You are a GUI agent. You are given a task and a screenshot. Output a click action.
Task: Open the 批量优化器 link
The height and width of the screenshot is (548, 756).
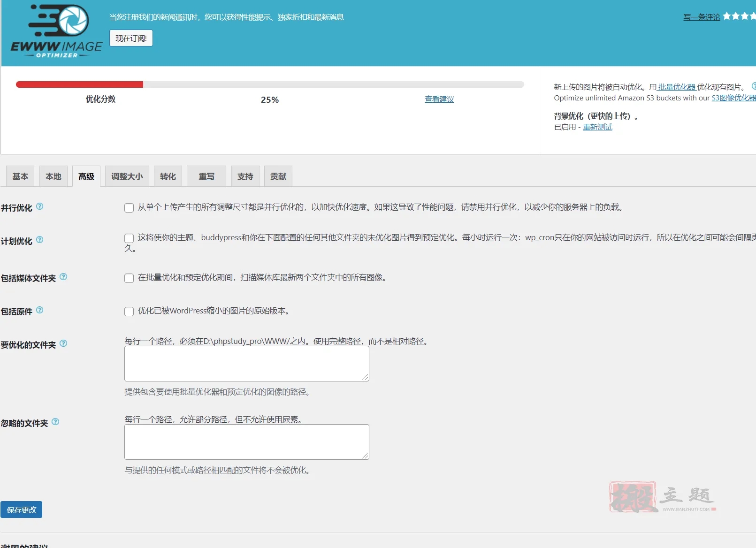coord(677,87)
